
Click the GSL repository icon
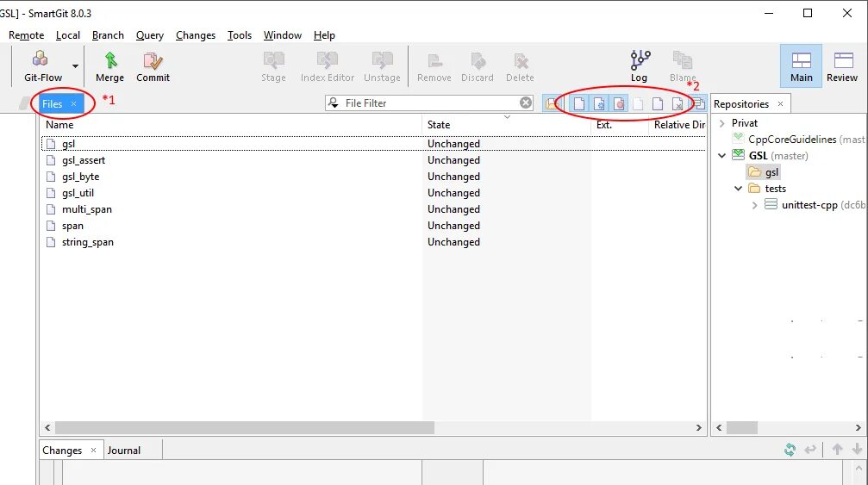739,155
